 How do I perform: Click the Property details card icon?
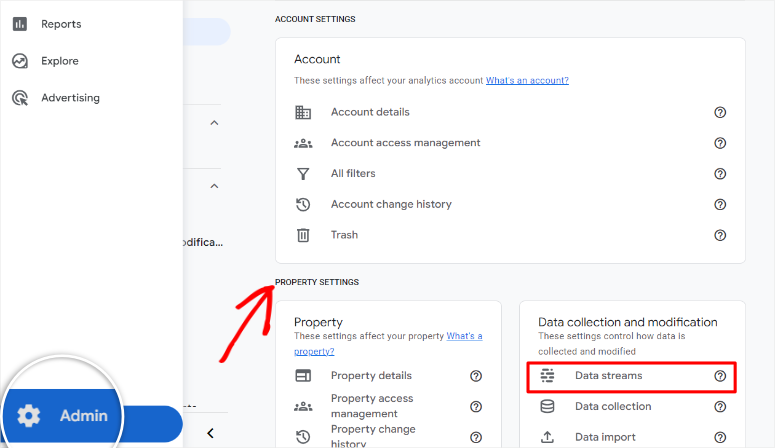(303, 376)
